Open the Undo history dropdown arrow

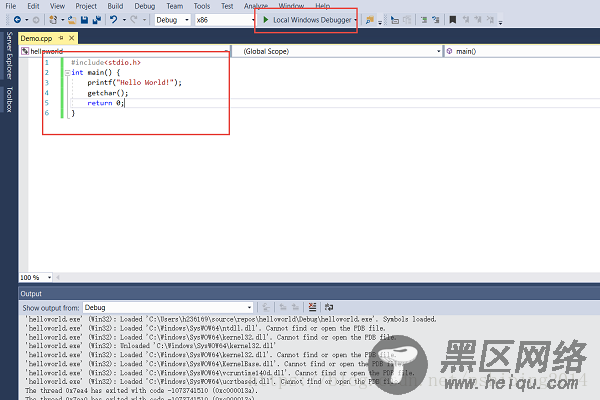tap(124, 20)
